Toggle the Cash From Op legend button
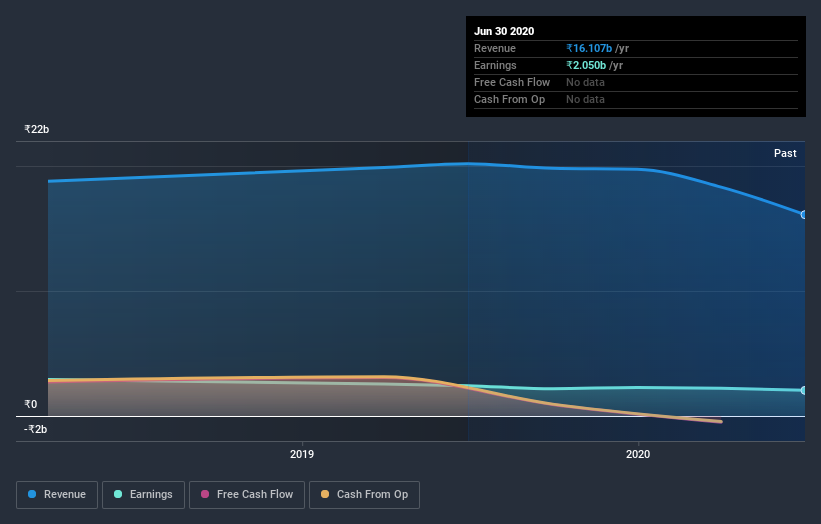821x524 pixels. point(364,495)
